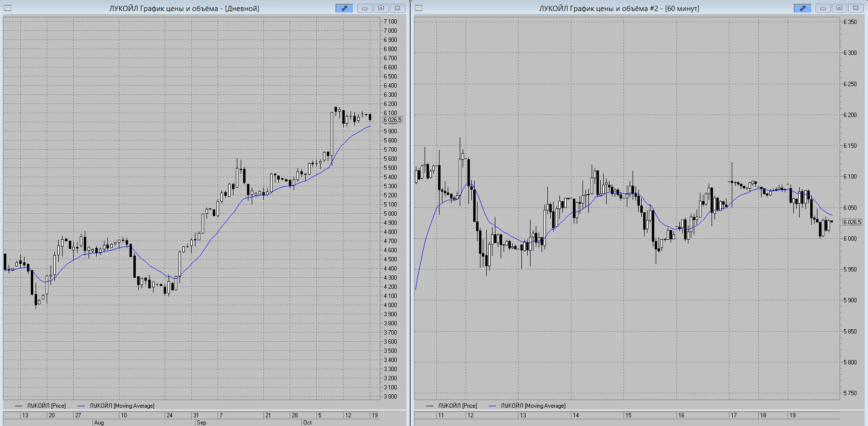Viewport: 868px width, 426px height.
Task: Click date 14 on the 60-minute time axis
Action: pyautogui.click(x=576, y=415)
